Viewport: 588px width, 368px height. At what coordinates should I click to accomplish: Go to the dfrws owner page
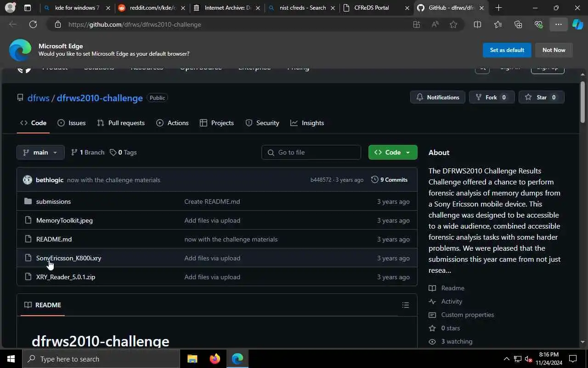click(x=38, y=98)
